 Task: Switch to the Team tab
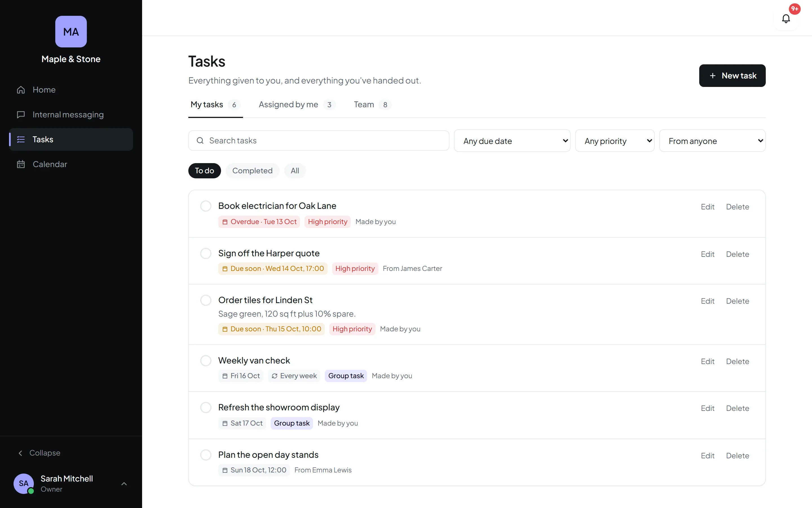click(x=372, y=104)
